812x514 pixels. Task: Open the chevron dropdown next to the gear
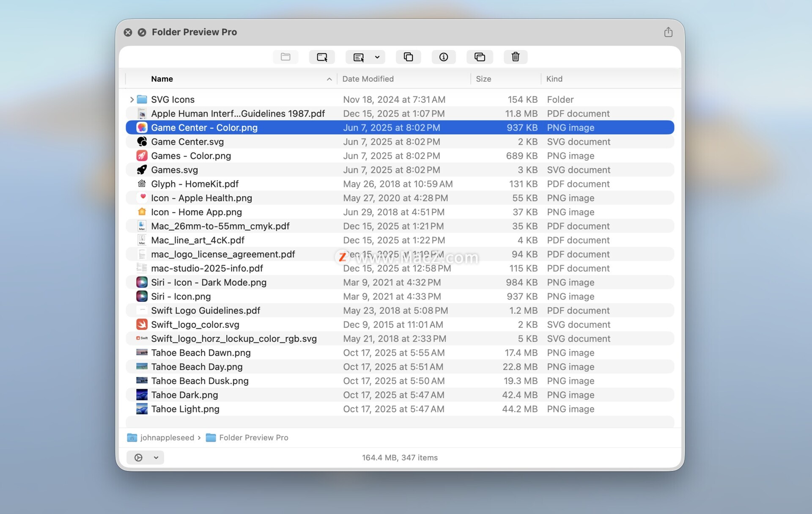[x=156, y=457]
